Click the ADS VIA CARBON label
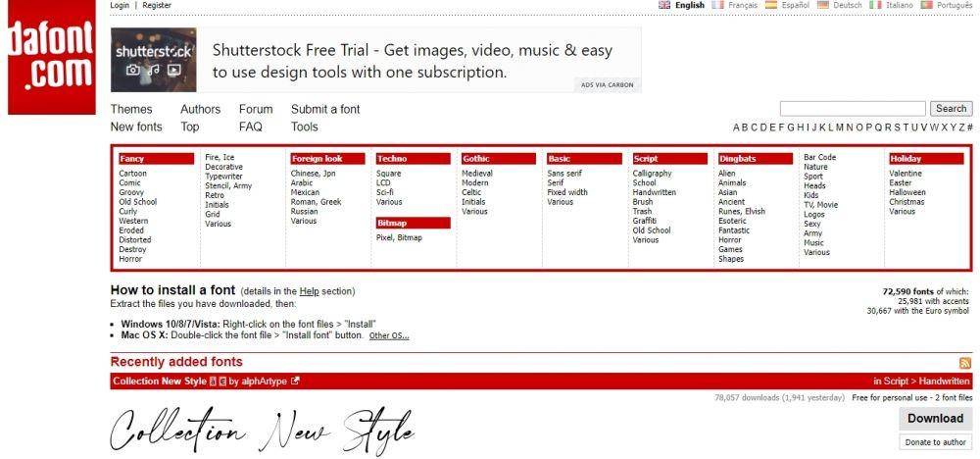This screenshot has width=980, height=459. click(607, 85)
